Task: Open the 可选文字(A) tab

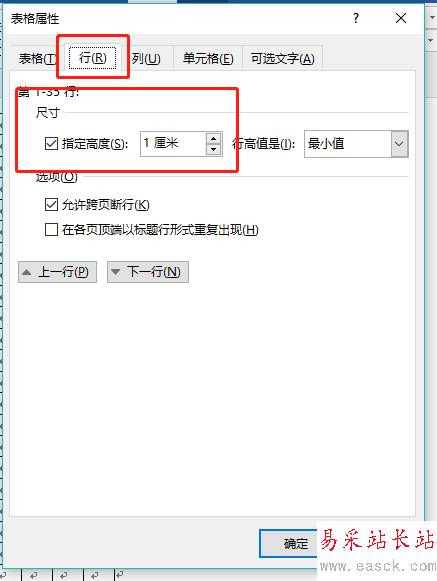Action: (x=282, y=59)
